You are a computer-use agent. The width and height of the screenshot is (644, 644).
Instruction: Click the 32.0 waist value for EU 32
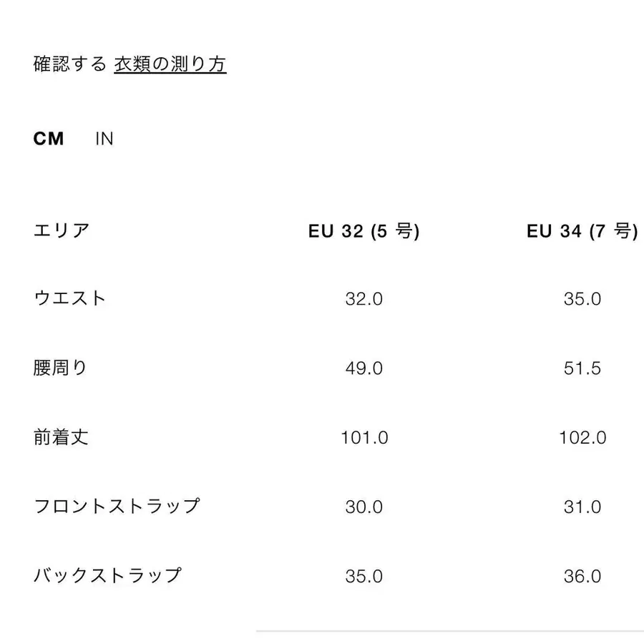[x=365, y=299]
